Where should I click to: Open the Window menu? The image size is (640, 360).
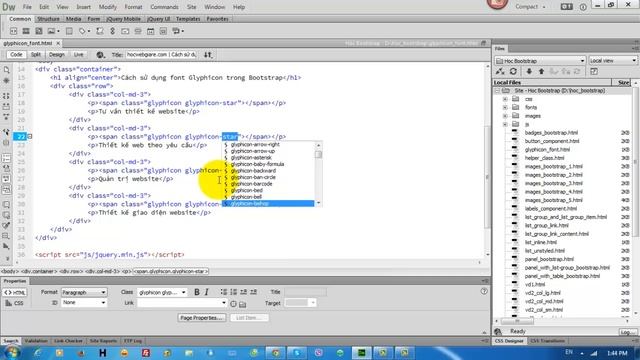click(214, 7)
